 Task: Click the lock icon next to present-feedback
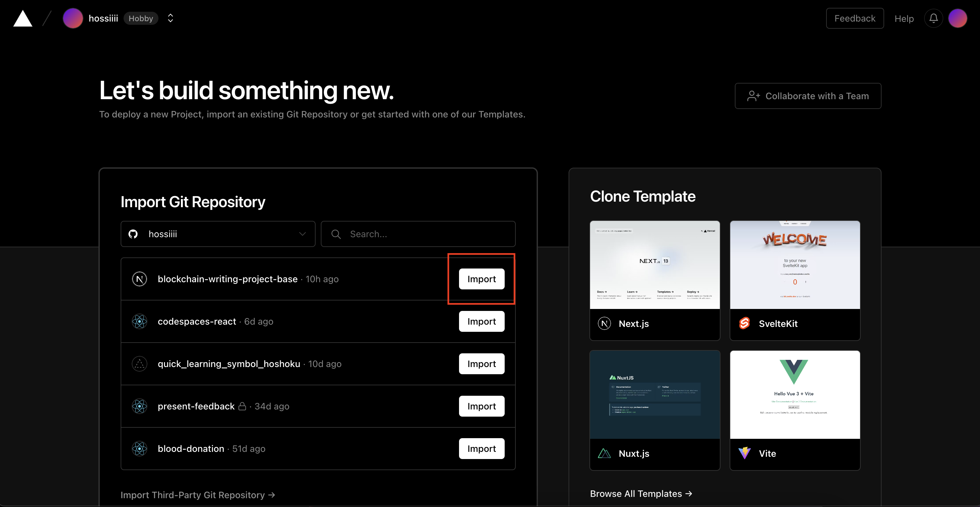242,406
